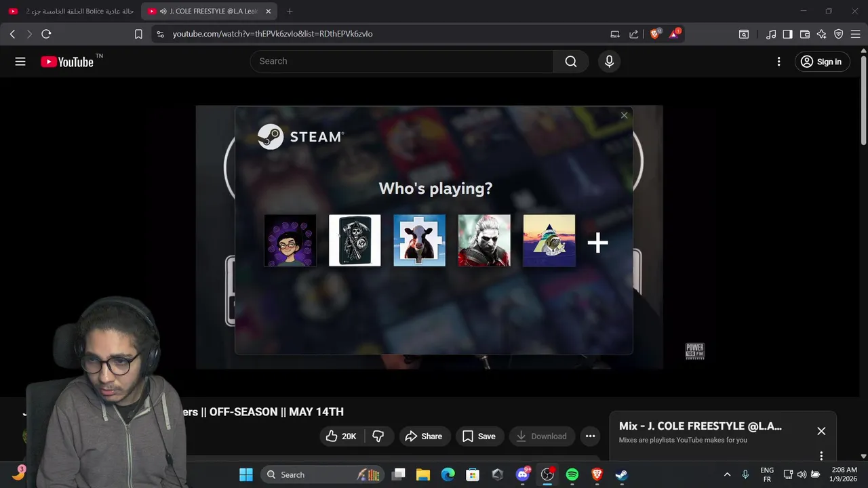Open the Brave main menu
The width and height of the screenshot is (868, 488).
(x=856, y=34)
